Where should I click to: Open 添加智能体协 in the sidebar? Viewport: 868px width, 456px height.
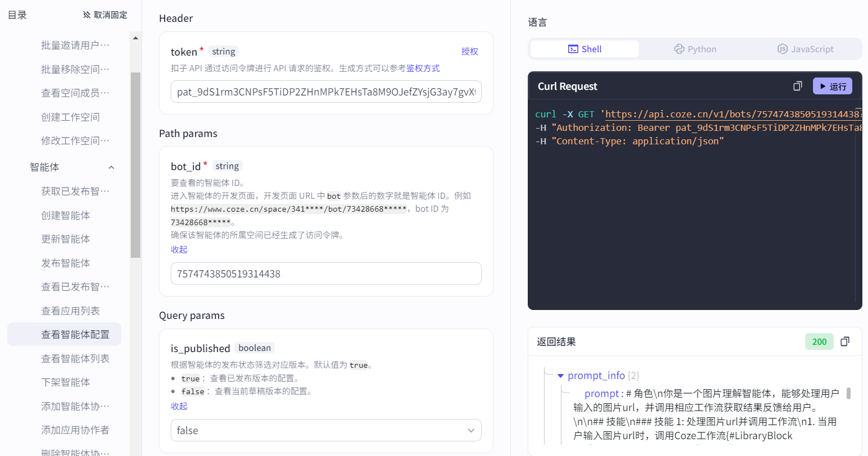pyautogui.click(x=75, y=406)
